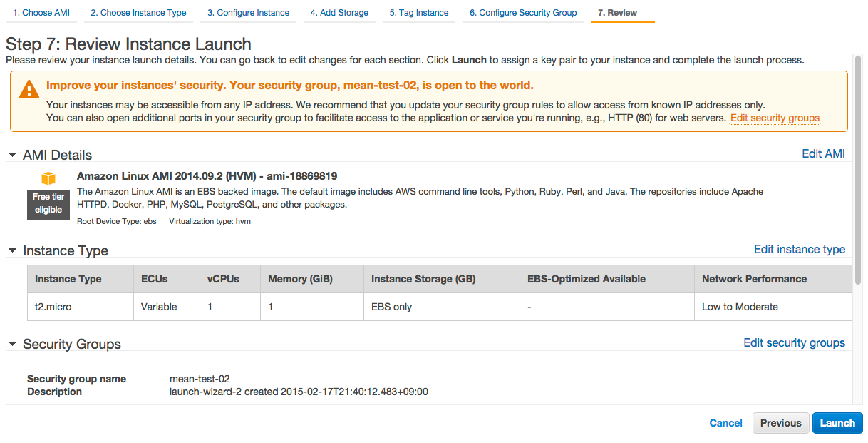Screen dimensions: 868x443
Task: Click the launch-wizard-2 description value
Action: point(299,392)
